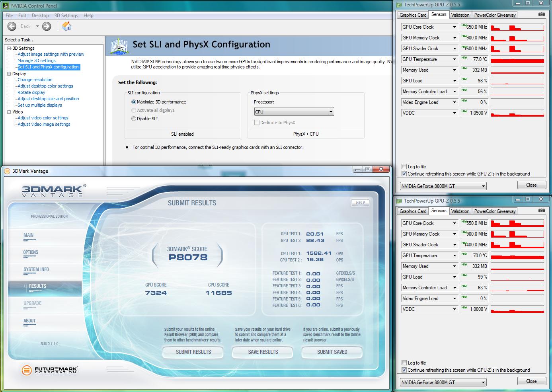
Task: Open PowerColor Giveaway tab in lower GPU-Z window
Action: (495, 211)
